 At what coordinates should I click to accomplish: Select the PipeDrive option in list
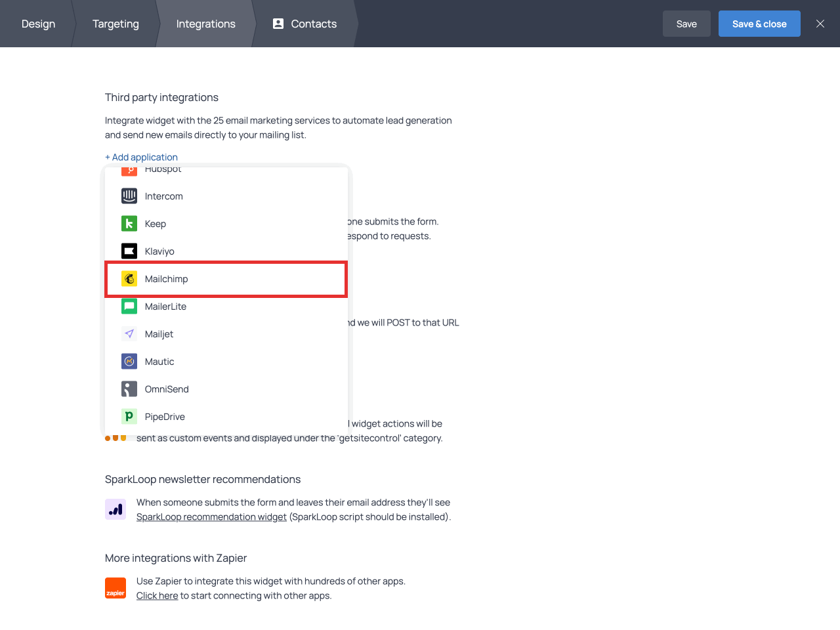click(165, 417)
